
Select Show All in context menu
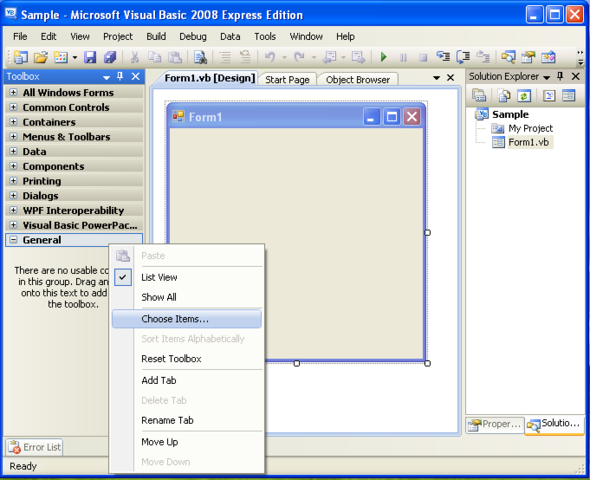coord(187,297)
